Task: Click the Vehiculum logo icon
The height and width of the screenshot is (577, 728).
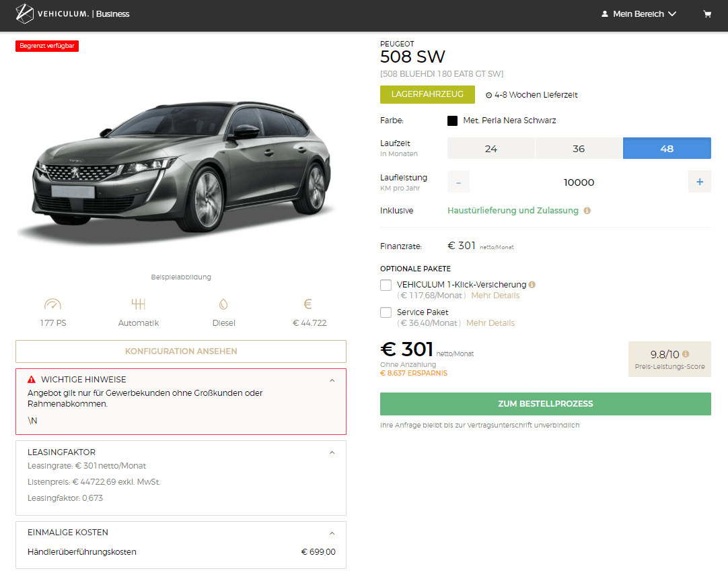Action: click(x=25, y=14)
